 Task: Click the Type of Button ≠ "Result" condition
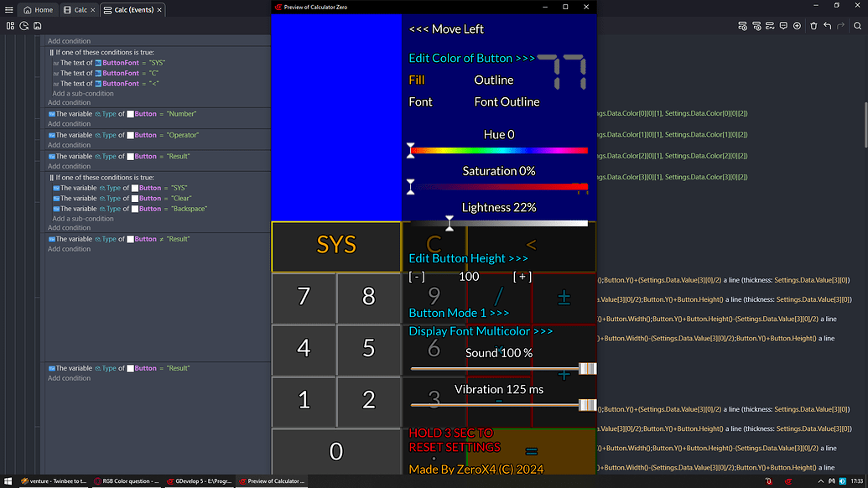tap(119, 239)
